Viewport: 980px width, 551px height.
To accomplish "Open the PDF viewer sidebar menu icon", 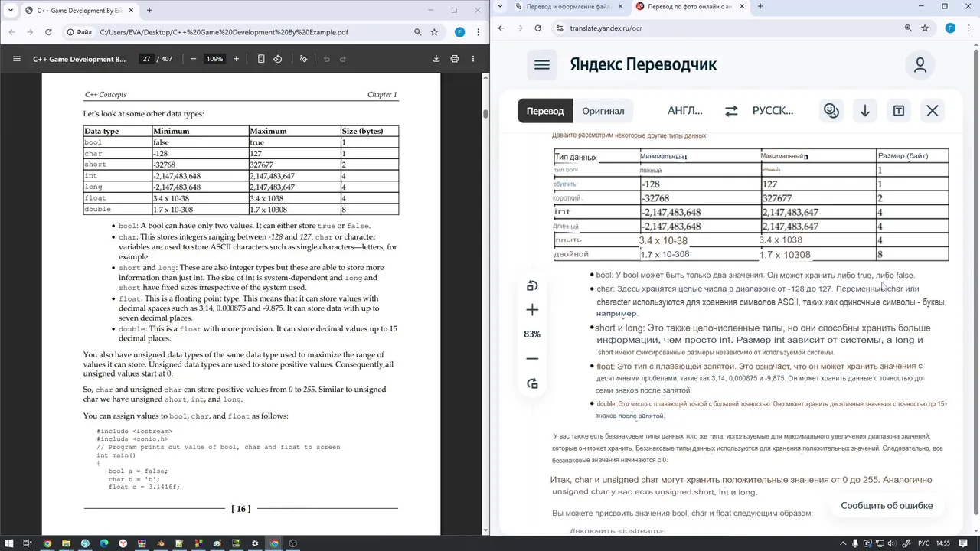I will point(16,59).
